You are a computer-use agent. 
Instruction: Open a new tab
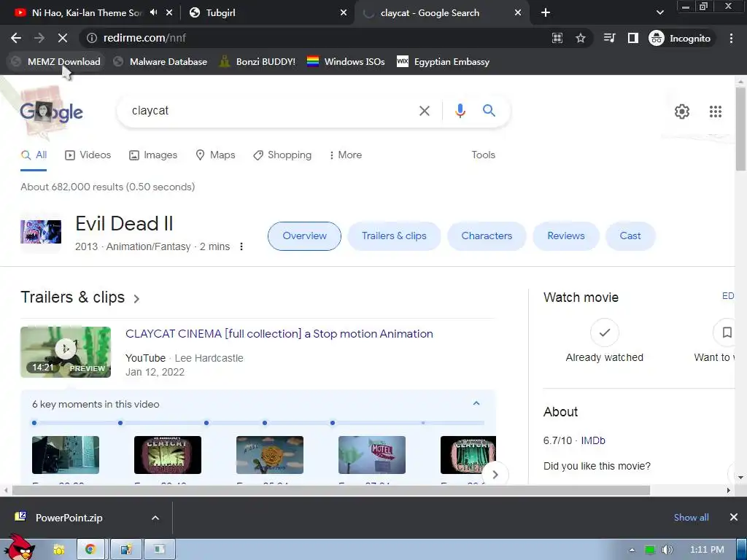pyautogui.click(x=546, y=13)
